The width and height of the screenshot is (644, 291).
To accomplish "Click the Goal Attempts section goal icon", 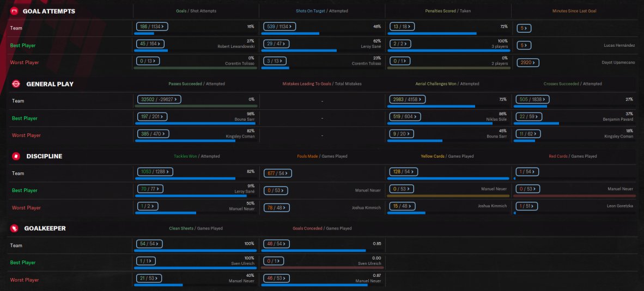I will (14, 11).
